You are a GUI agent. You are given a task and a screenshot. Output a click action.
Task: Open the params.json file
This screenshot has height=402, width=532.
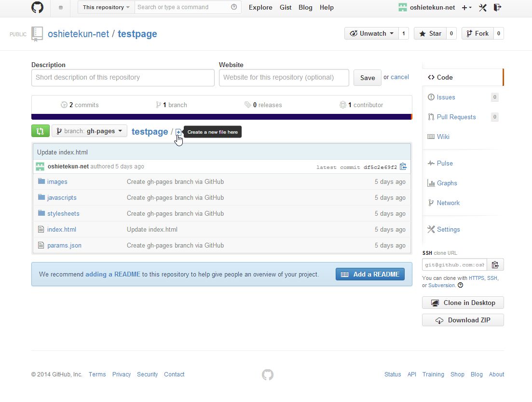coord(65,246)
